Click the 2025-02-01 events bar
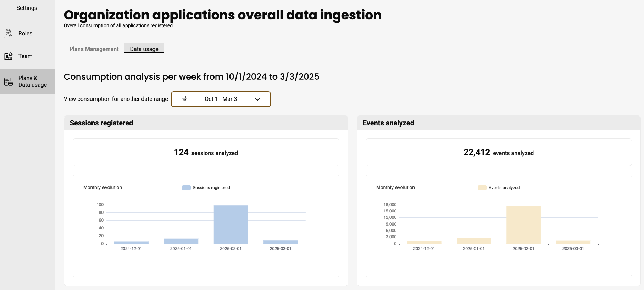 (x=523, y=225)
